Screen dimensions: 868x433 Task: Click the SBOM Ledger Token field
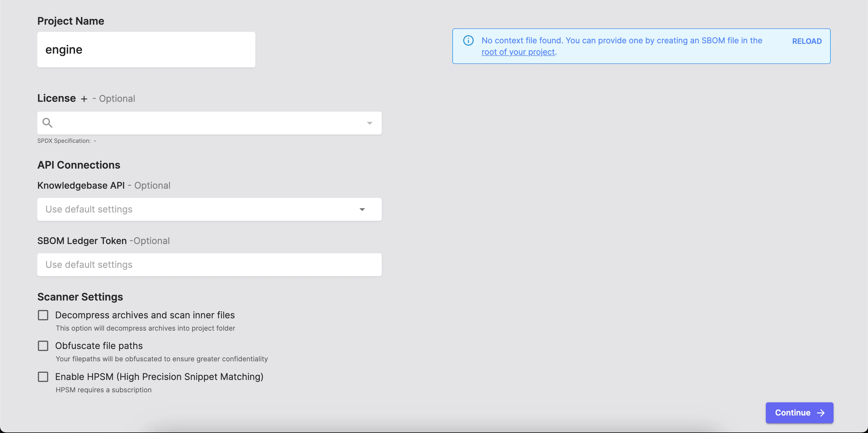click(209, 264)
